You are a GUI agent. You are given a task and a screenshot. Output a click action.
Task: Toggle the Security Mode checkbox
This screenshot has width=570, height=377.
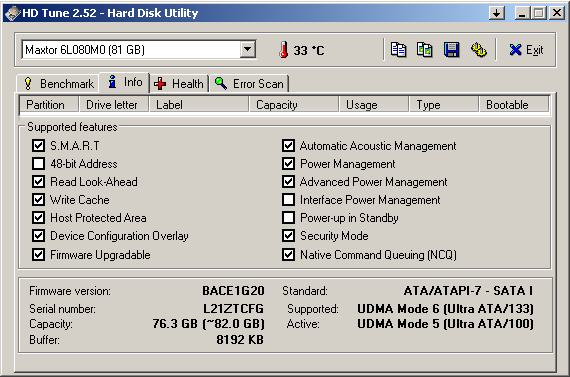coord(289,236)
